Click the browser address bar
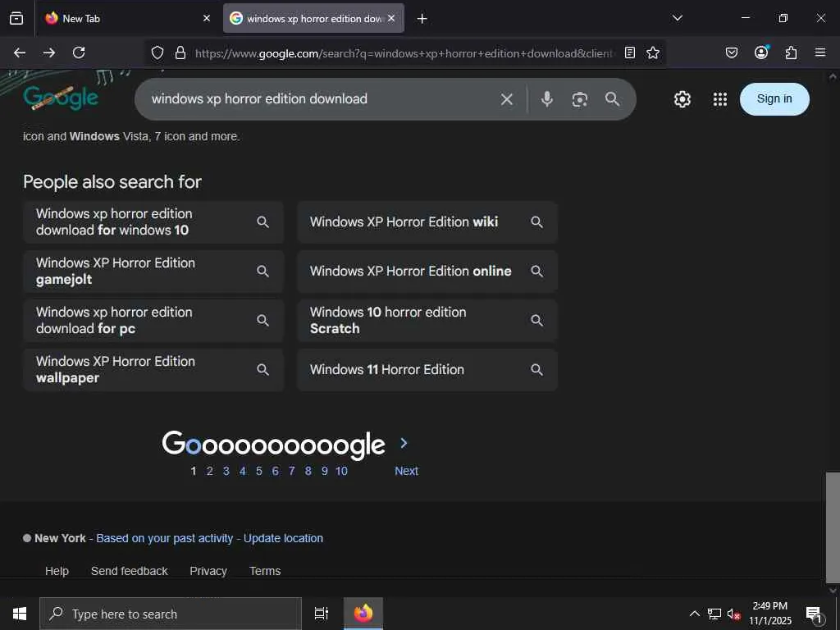Screen dimensions: 840x630 click(x=404, y=53)
